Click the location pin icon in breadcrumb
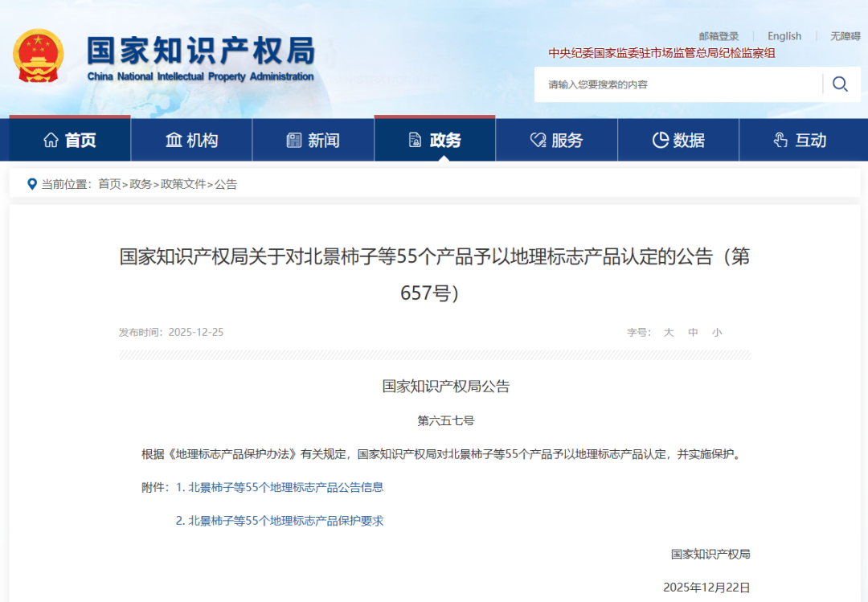The image size is (868, 602). click(32, 184)
